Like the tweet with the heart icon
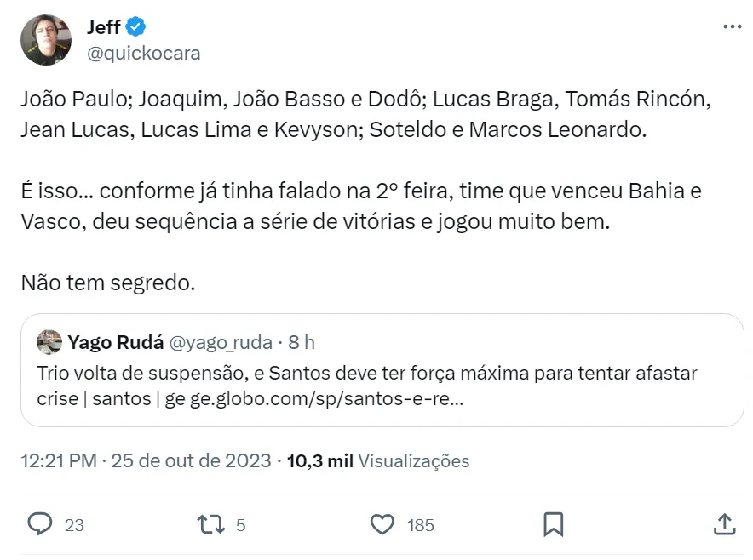753x560 pixels. [x=384, y=523]
